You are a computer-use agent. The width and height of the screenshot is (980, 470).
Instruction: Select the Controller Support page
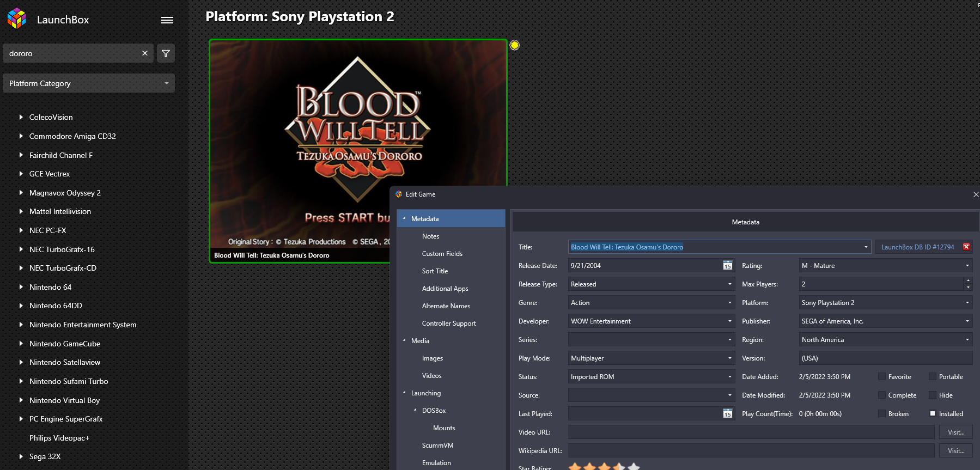click(x=449, y=323)
